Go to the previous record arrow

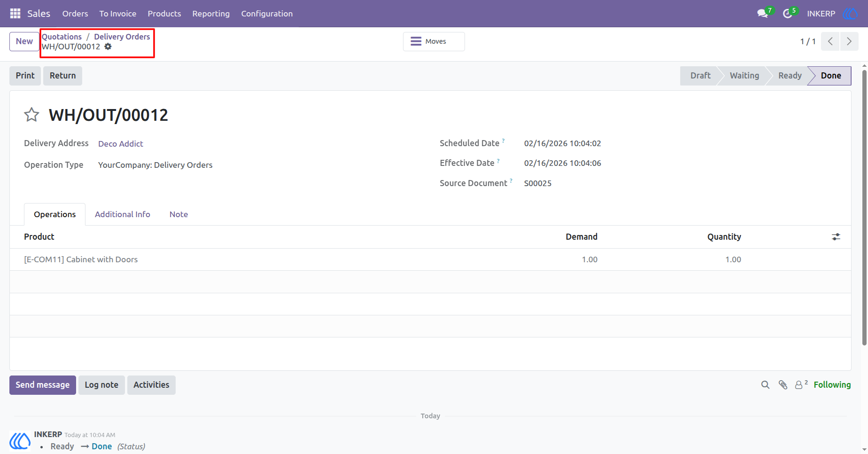(830, 41)
